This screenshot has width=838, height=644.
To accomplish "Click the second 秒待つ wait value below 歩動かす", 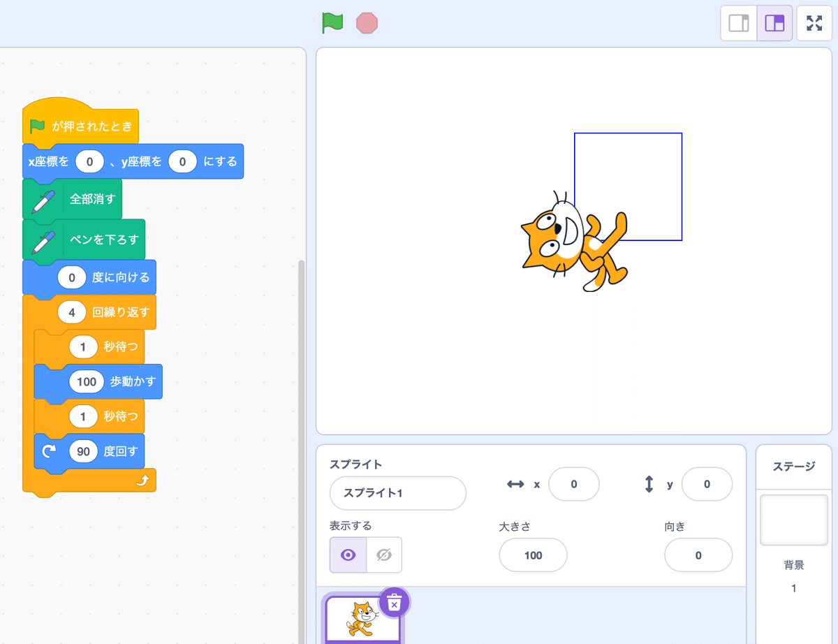I will click(83, 416).
